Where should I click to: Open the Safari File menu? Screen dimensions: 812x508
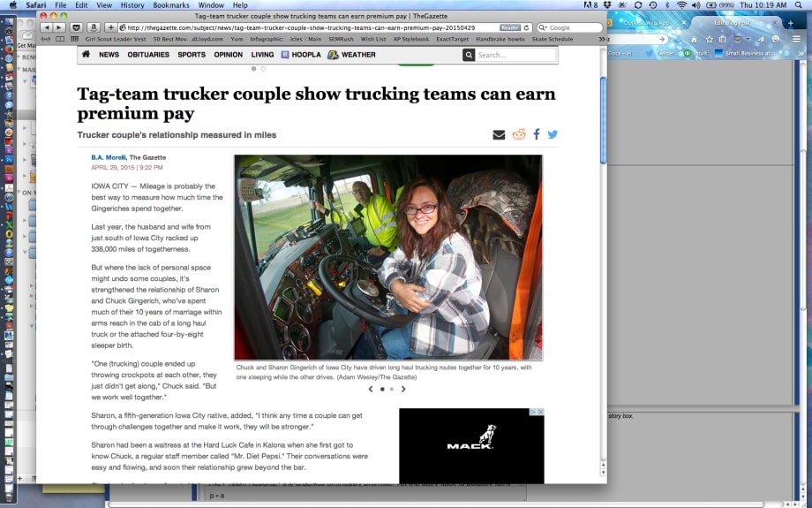pos(61,4)
